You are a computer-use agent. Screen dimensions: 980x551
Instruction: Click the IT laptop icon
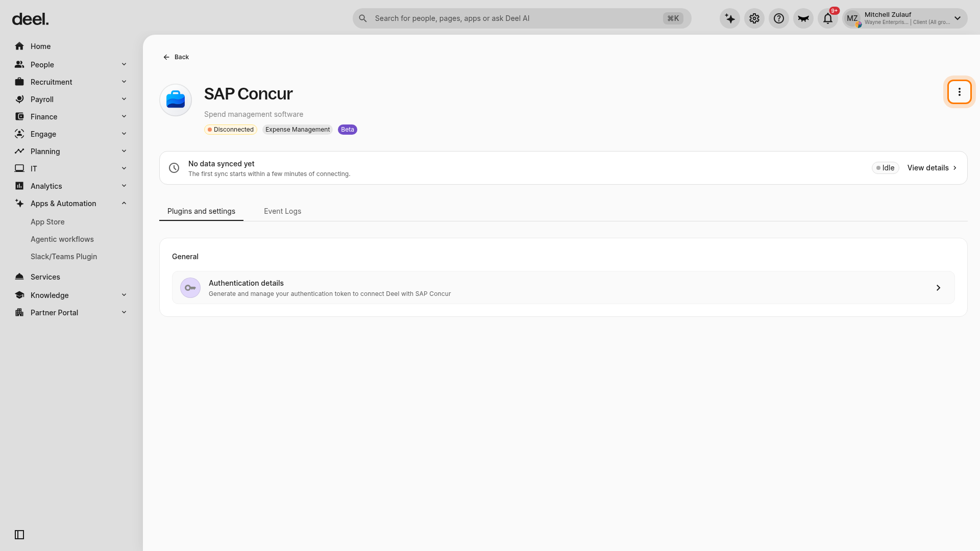(19, 169)
